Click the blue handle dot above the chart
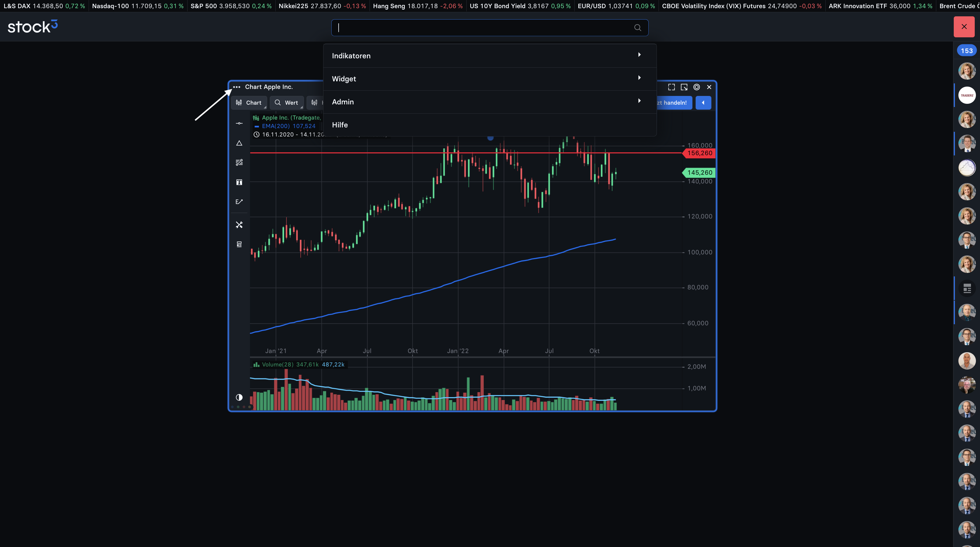The height and width of the screenshot is (547, 980). click(490, 138)
